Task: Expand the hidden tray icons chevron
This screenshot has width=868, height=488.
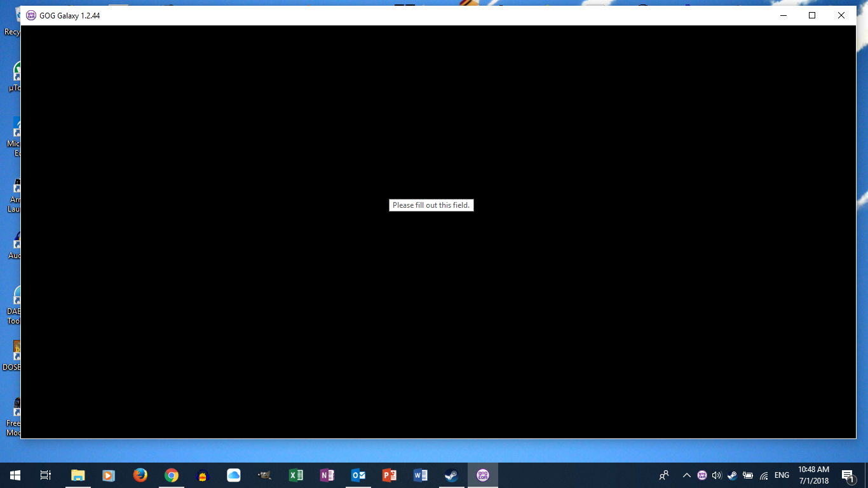Action: pyautogui.click(x=686, y=475)
